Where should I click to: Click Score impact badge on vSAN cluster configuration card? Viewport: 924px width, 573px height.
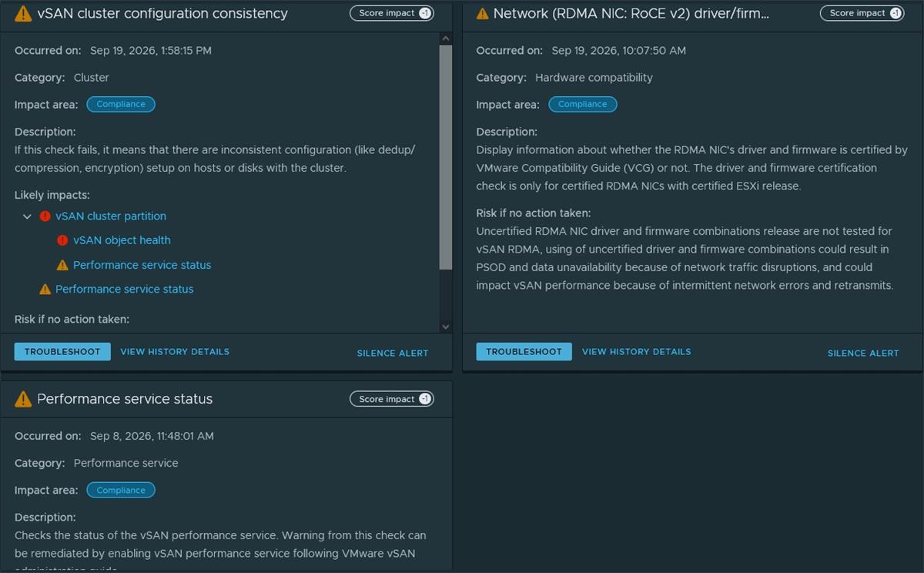tap(392, 13)
